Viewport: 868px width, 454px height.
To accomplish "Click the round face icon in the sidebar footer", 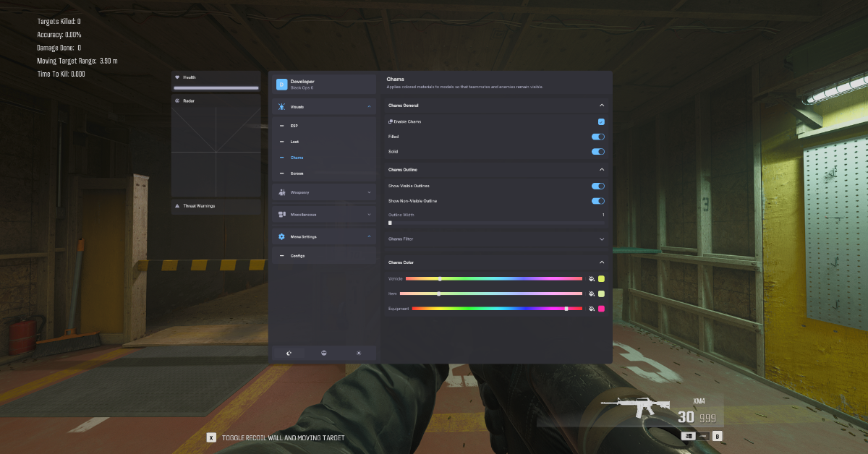I will [x=324, y=353].
